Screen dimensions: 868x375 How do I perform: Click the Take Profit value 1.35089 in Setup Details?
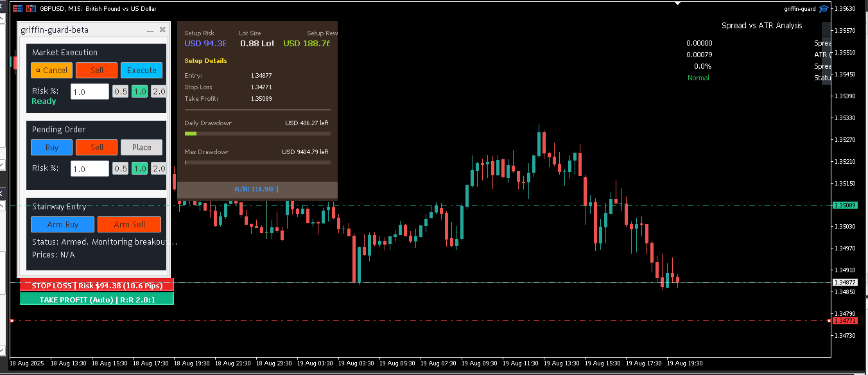pos(261,99)
